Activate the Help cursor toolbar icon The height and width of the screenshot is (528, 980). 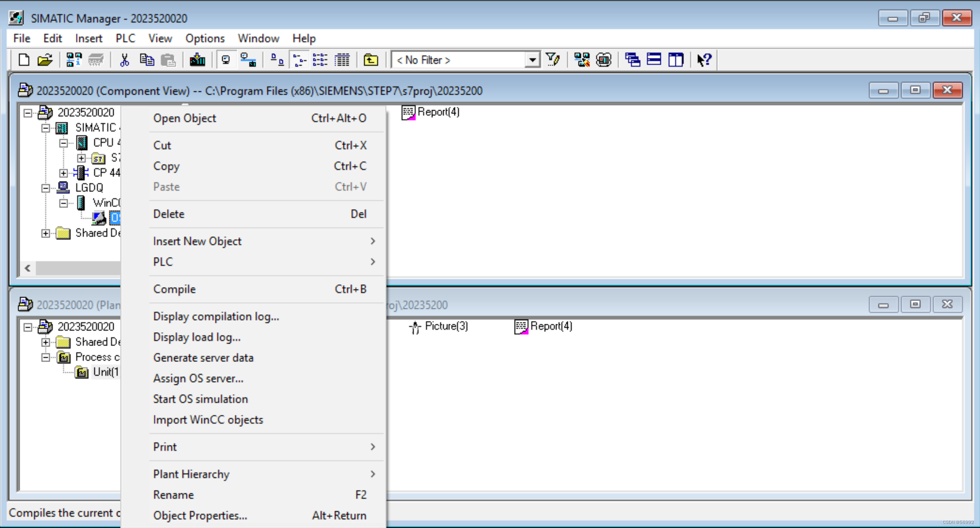tap(703, 59)
